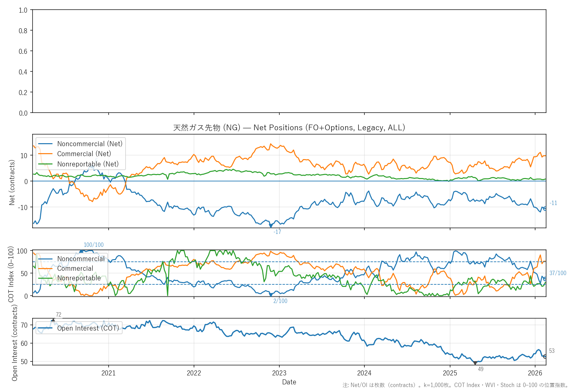This screenshot has height=392, width=574.
Task: Click the Open Interest (COT) legend label
Action: coord(88,328)
